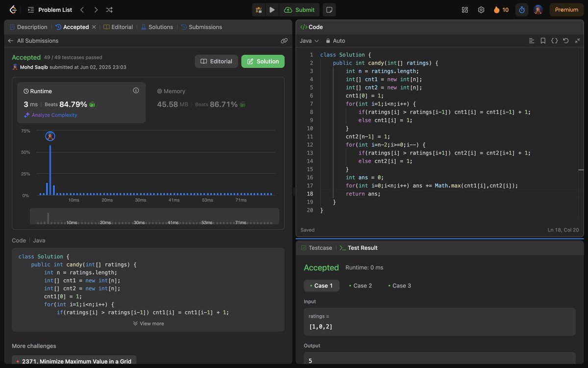Viewport: 588px width, 368px height.
Task: Toggle the Auto lock setting
Action: [x=335, y=41]
